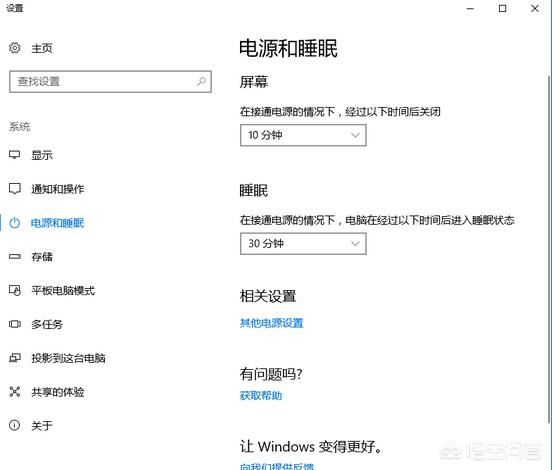Click the 关于 info icon
Viewport: 552px width, 470px height.
[15, 425]
